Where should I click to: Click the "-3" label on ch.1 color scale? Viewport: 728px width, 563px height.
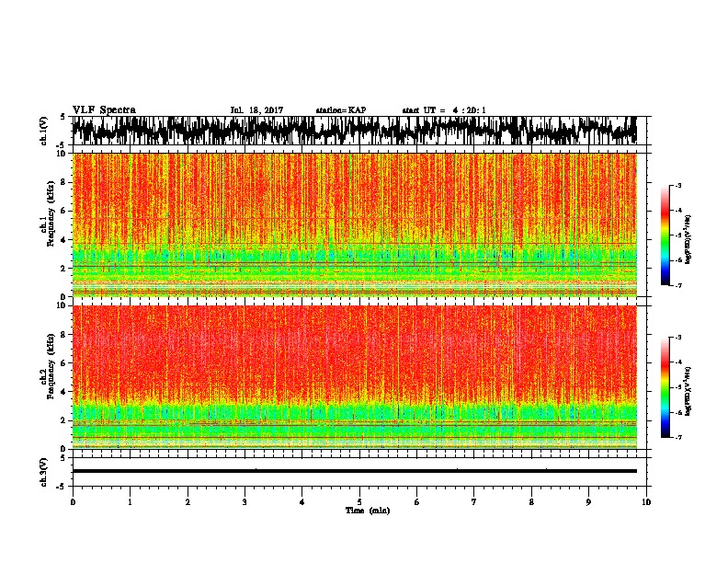coord(677,185)
